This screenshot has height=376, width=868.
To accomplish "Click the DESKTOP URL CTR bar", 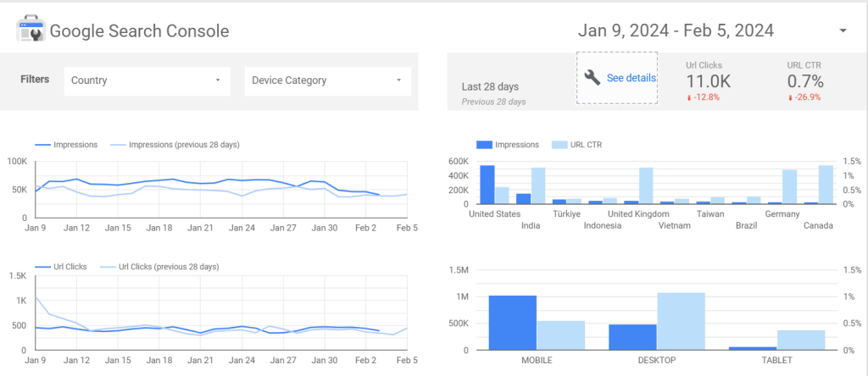I will (x=681, y=321).
